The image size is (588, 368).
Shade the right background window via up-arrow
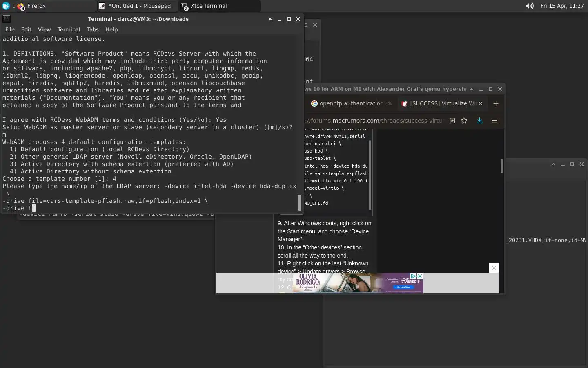(x=553, y=164)
